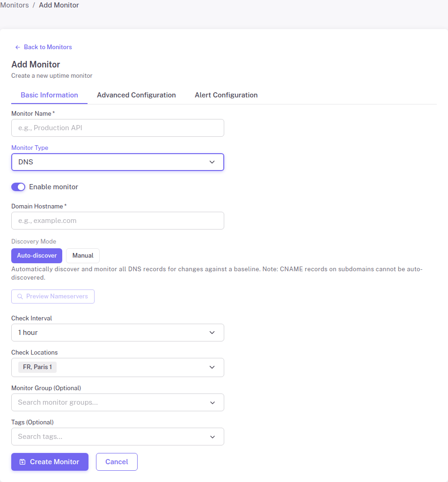Open the Check Interval dropdown
This screenshot has height=482, width=448.
(118, 333)
